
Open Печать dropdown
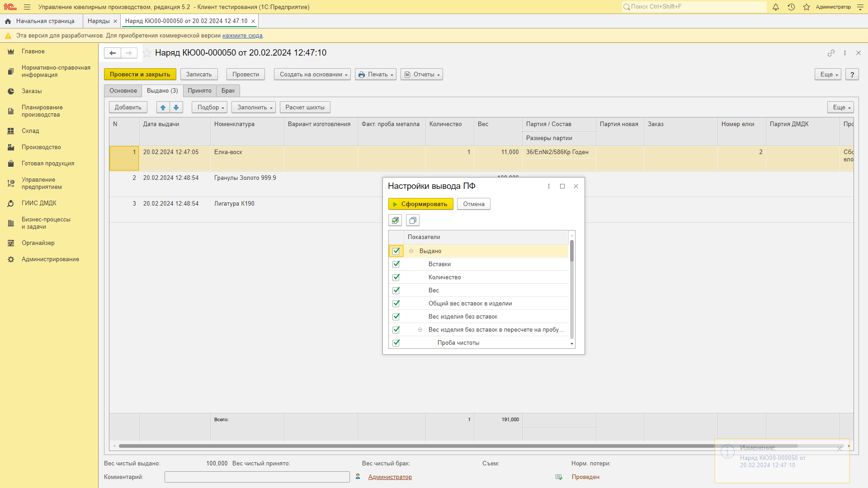tap(376, 75)
